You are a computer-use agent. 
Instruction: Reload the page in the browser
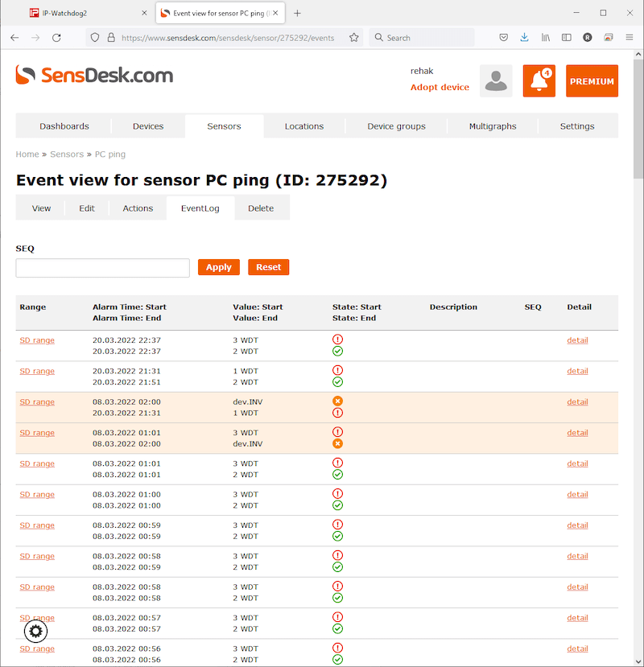56,37
